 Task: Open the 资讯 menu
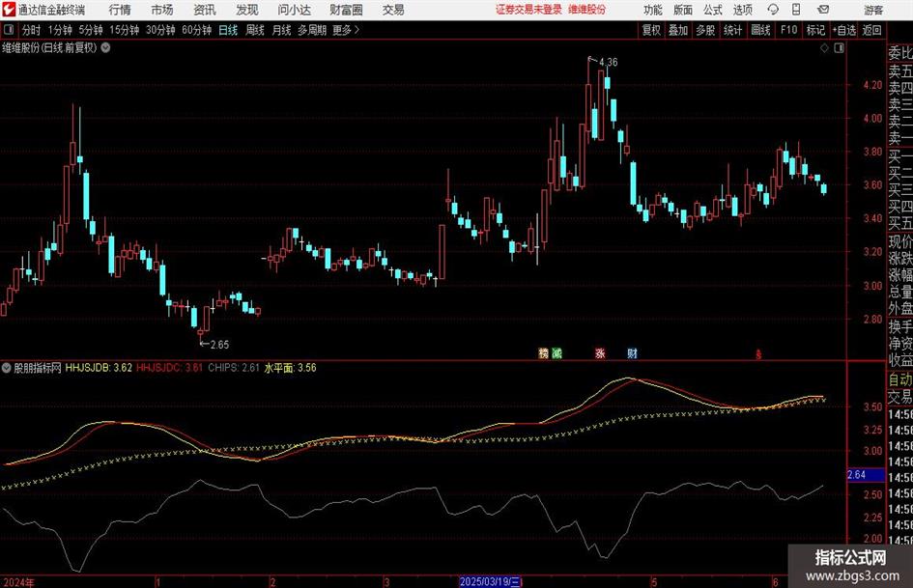click(x=205, y=10)
